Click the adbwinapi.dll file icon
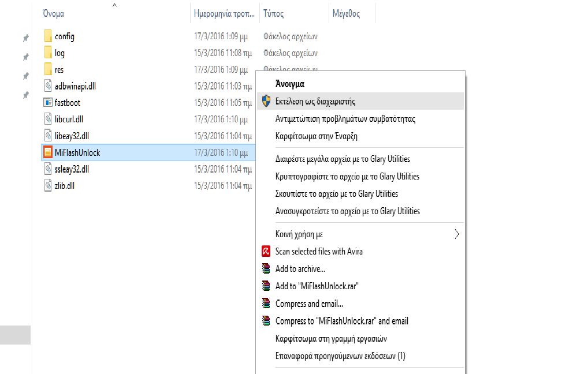588x374 pixels. (x=49, y=86)
